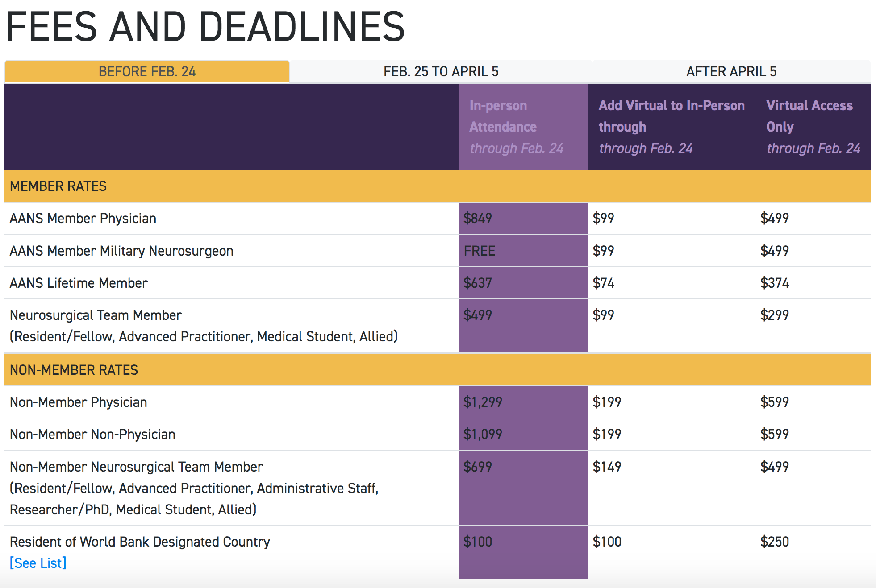Viewport: 876px width, 588px height.
Task: Select Non-Member Non-Physician row label
Action: coord(92,435)
